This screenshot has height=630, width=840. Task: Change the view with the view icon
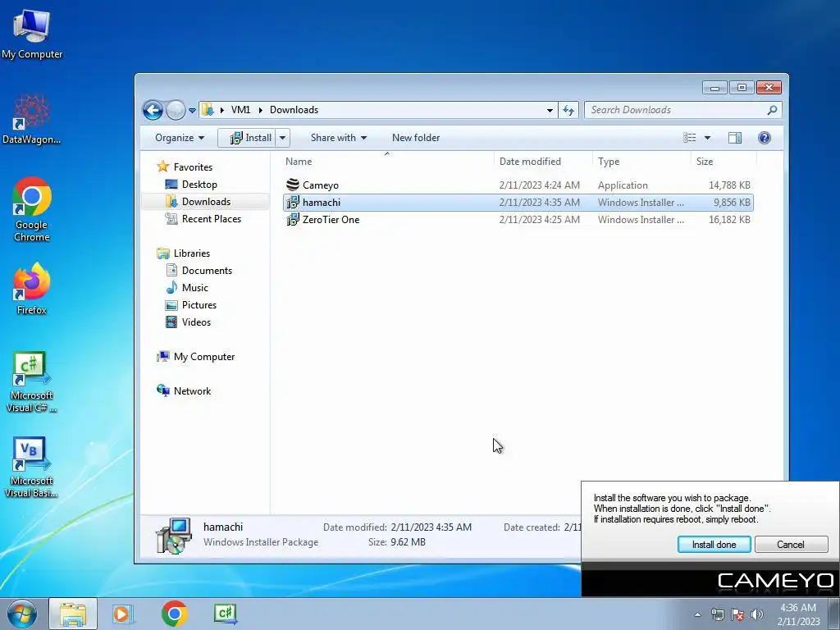(689, 138)
